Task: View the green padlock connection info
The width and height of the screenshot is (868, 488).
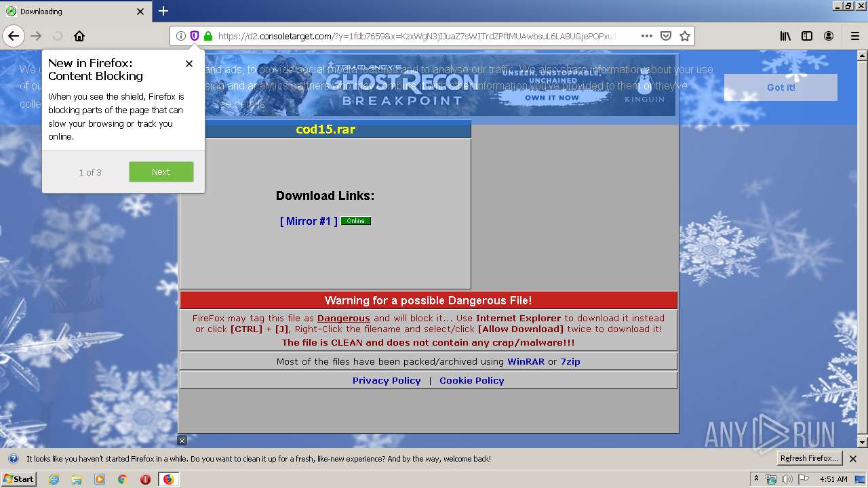Action: 208,36
